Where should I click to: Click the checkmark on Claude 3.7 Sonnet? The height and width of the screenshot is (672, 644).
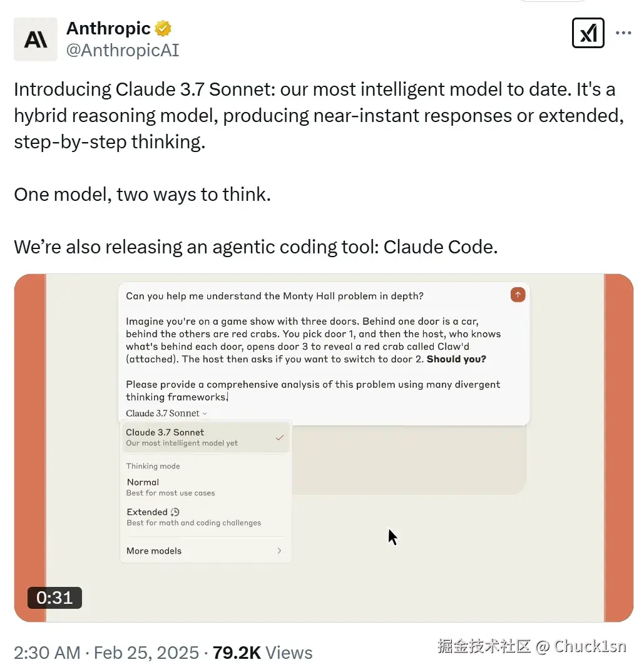[x=280, y=437]
